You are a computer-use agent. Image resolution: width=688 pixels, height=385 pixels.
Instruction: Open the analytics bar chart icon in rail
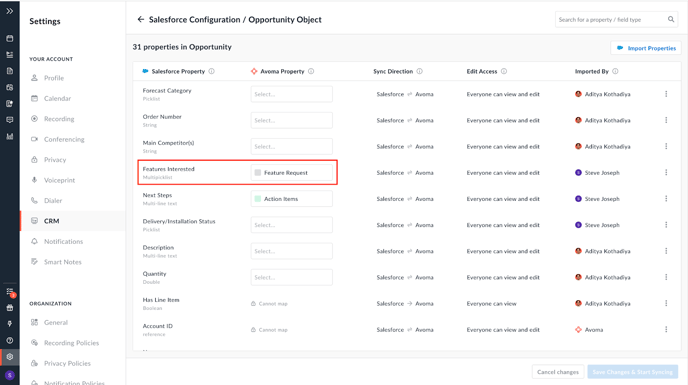(10, 136)
